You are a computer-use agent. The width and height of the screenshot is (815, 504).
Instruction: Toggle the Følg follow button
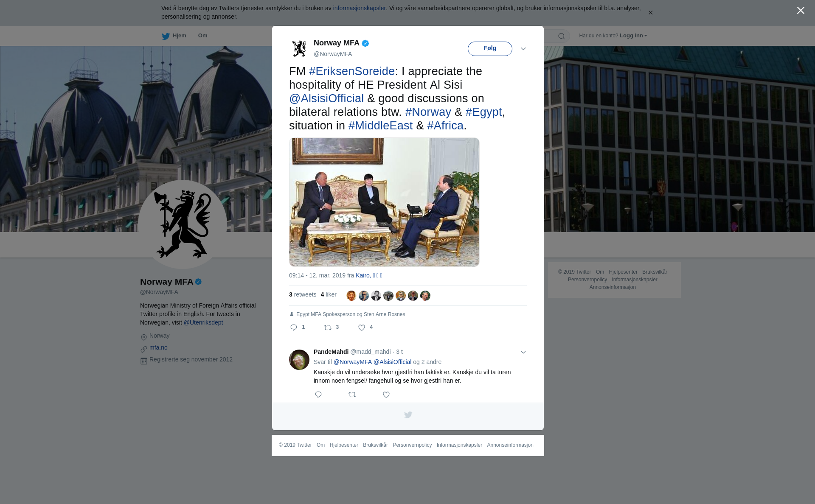click(x=490, y=49)
